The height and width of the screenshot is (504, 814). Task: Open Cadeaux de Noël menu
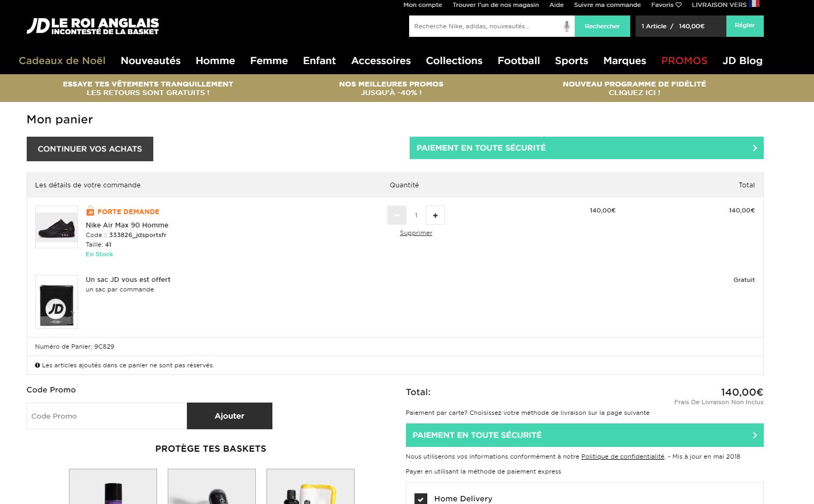[62, 60]
